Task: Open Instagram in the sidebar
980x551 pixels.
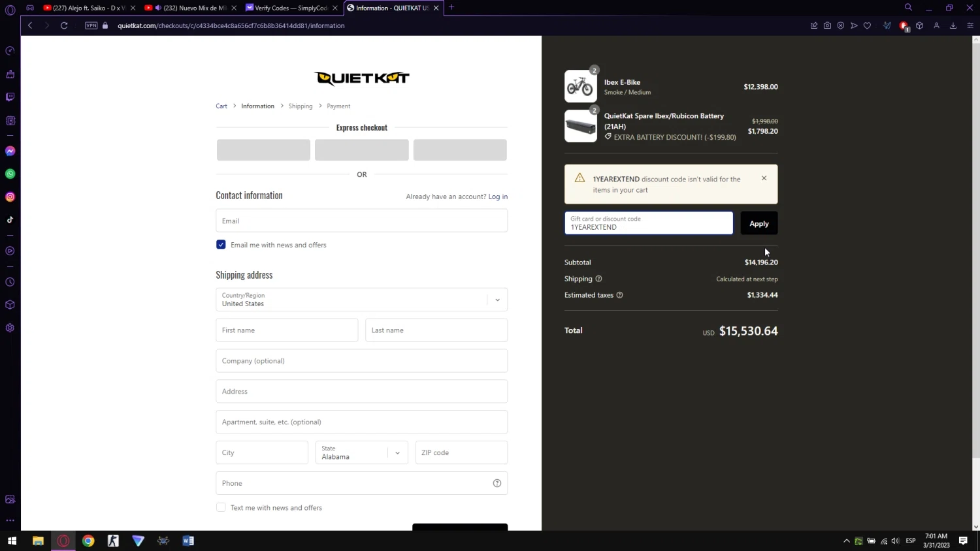Action: [x=10, y=197]
